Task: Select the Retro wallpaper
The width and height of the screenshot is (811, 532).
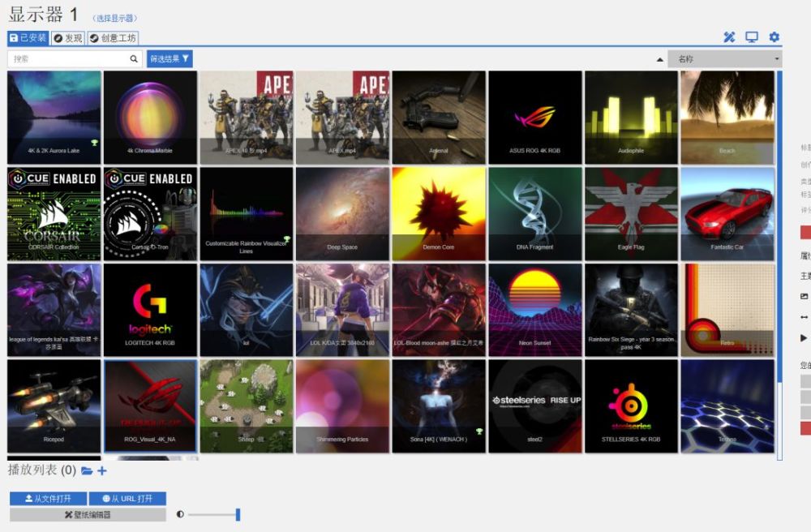Action: click(x=727, y=310)
